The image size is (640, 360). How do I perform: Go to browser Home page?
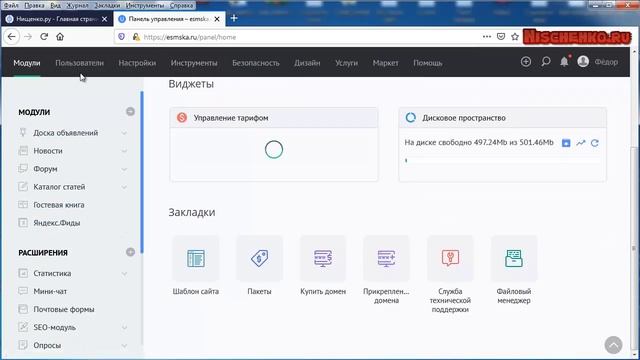60,37
